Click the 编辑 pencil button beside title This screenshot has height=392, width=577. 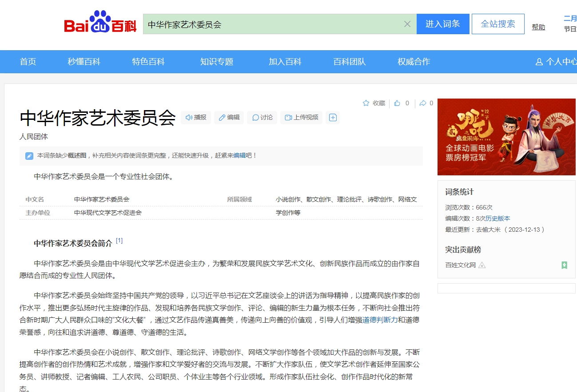pos(229,118)
